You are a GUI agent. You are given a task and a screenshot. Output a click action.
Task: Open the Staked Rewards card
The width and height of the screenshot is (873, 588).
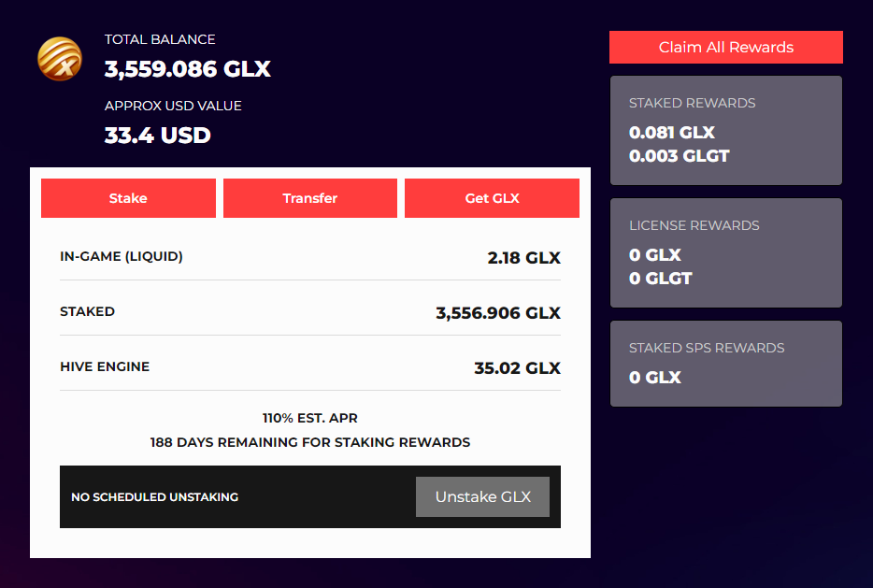(725, 130)
